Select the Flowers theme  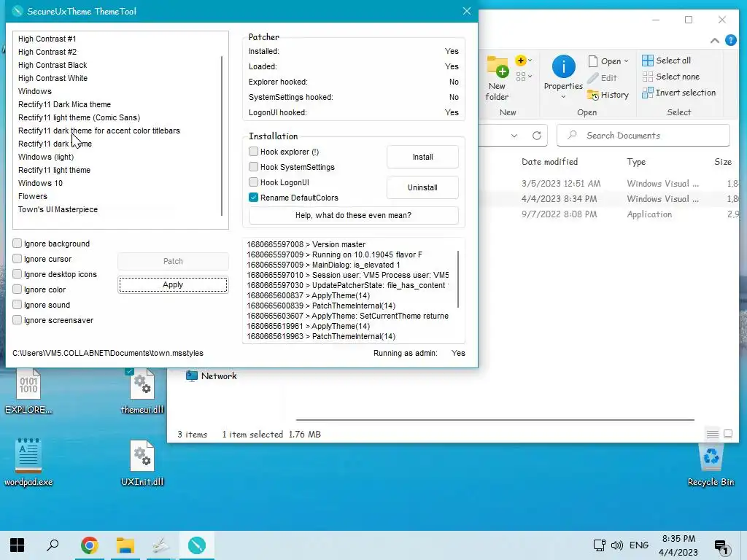32,196
